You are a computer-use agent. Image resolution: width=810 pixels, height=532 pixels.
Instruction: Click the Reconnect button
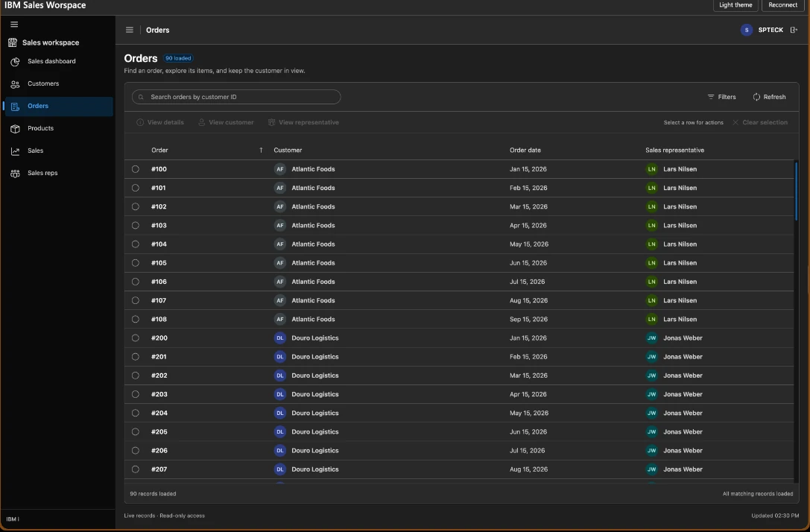click(782, 5)
